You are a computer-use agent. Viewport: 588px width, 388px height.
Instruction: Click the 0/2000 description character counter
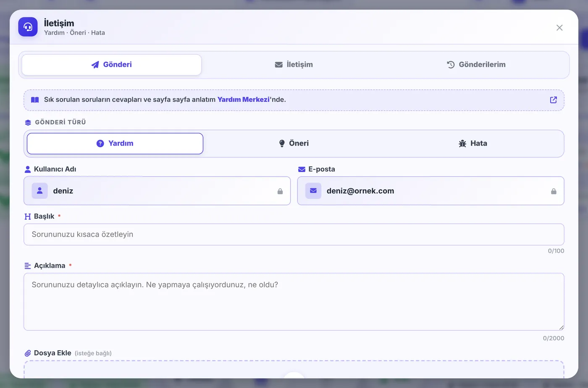tap(554, 338)
